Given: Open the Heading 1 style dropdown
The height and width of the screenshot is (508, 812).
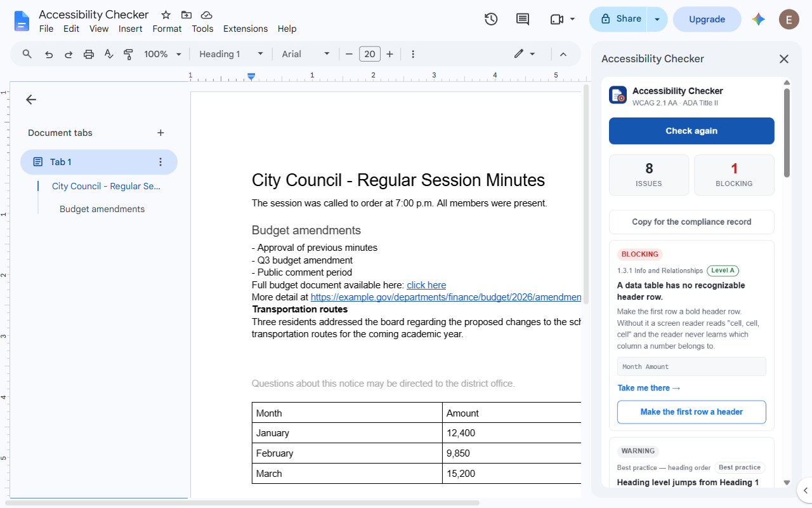Looking at the screenshot, I should click(231, 54).
